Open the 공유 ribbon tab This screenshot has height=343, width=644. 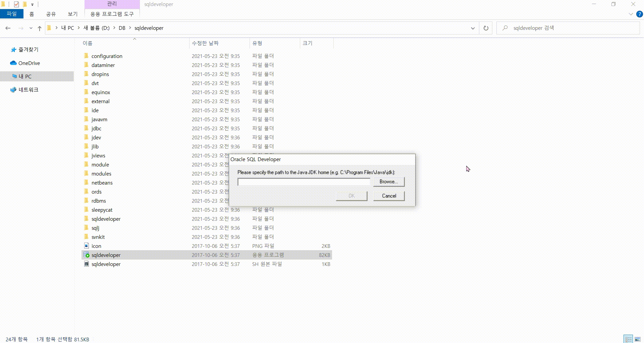point(51,14)
